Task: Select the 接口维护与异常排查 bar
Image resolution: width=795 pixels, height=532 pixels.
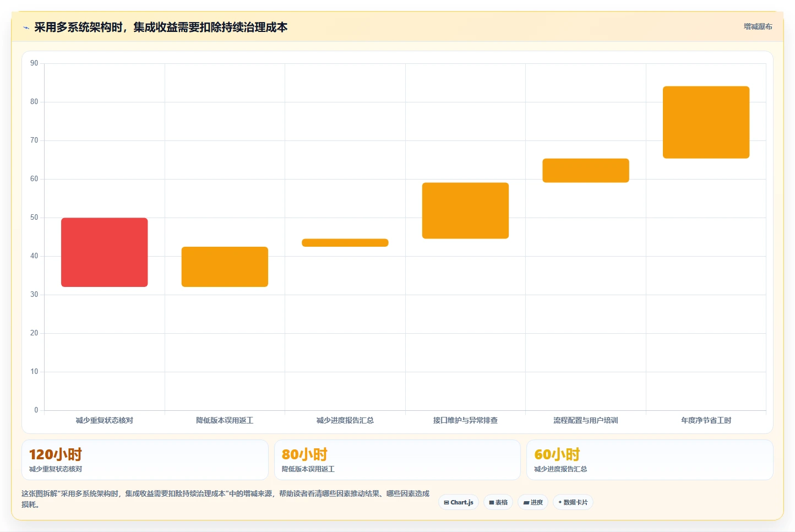Action: [x=465, y=210]
